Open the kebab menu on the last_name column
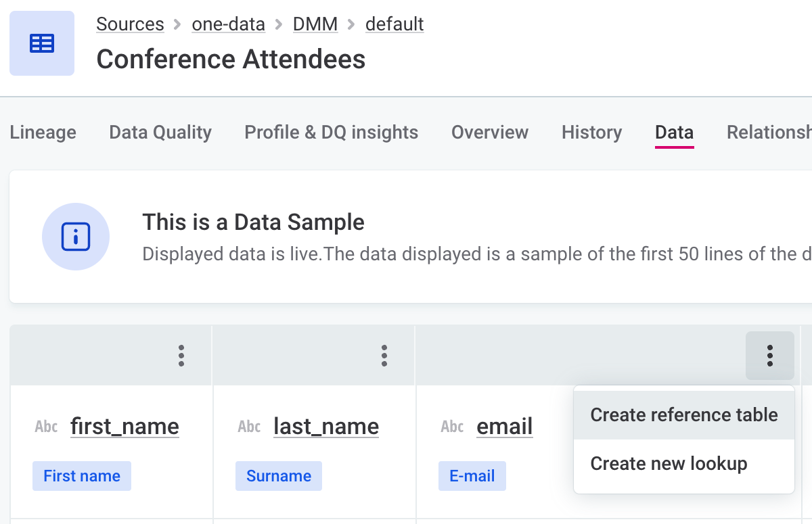812x524 pixels. pyautogui.click(x=384, y=355)
